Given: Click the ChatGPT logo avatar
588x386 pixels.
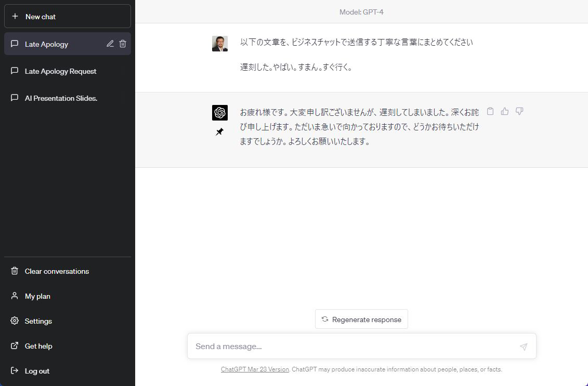Looking at the screenshot, I should tap(219, 113).
